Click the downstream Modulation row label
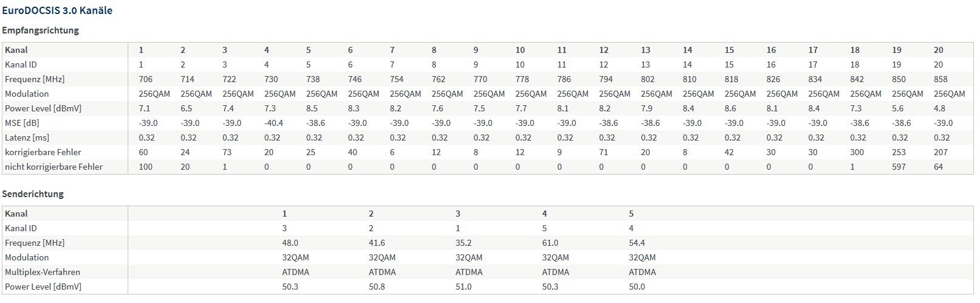This screenshot has height=303, width=980. pyautogui.click(x=27, y=94)
